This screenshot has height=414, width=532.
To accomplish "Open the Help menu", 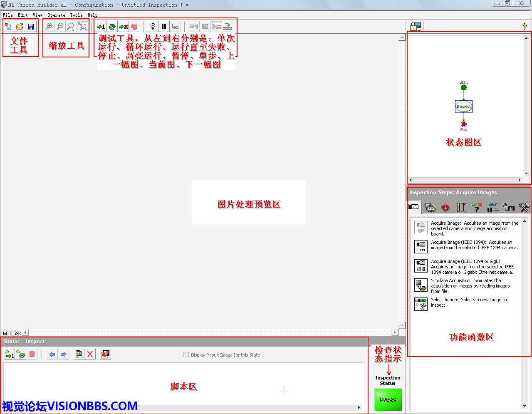I will 92,15.
